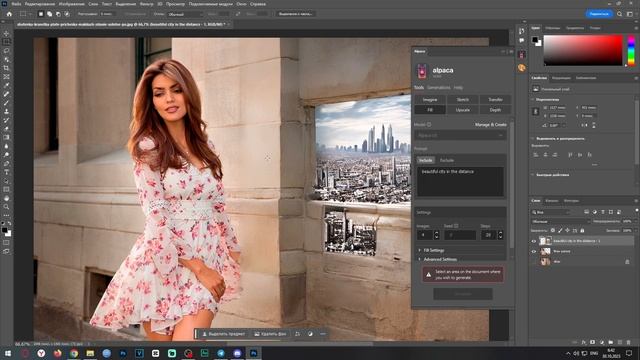Screen dimensions: 640x360
Task: Open the selection style dropdown 'Обычный'
Action: [185, 14]
